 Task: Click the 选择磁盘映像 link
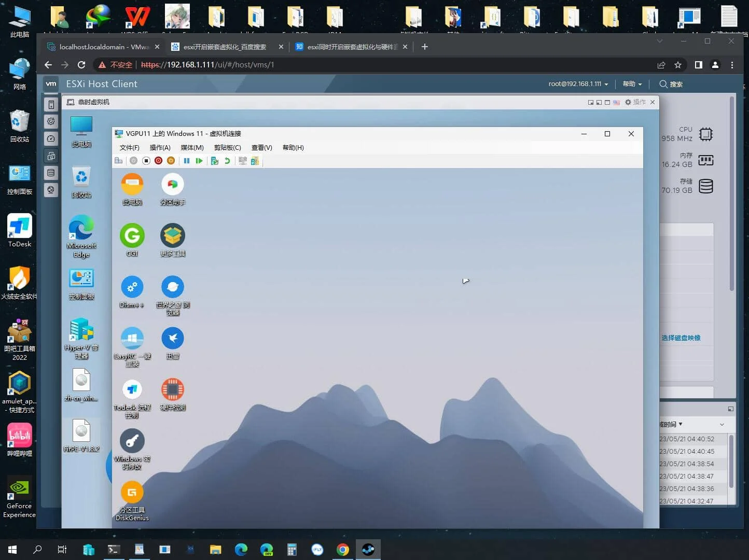pos(681,338)
